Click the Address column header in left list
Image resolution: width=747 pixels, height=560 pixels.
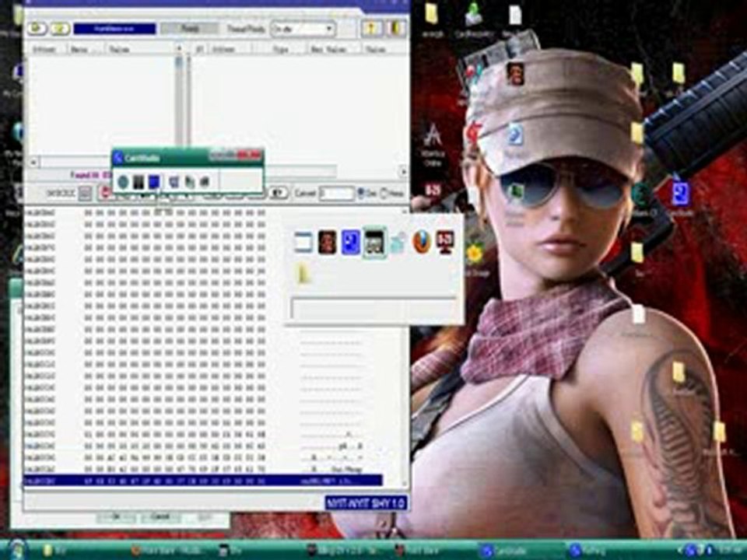(45, 49)
